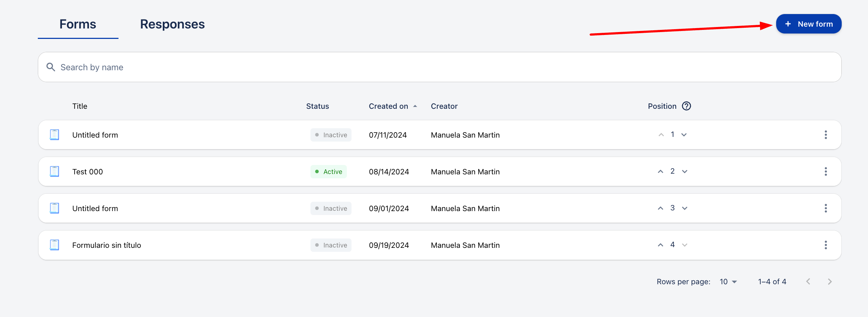Click the Position help question-mark icon
This screenshot has height=317, width=868.
(686, 106)
